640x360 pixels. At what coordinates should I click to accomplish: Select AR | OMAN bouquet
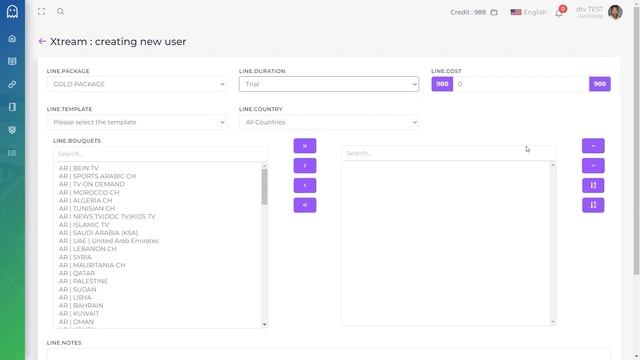[x=76, y=322]
